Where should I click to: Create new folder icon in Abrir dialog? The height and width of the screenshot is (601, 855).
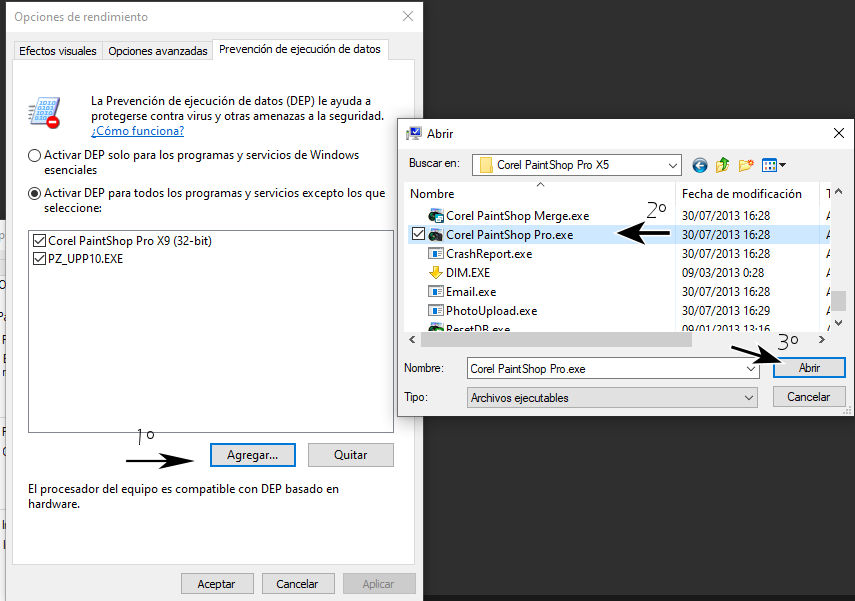(746, 165)
